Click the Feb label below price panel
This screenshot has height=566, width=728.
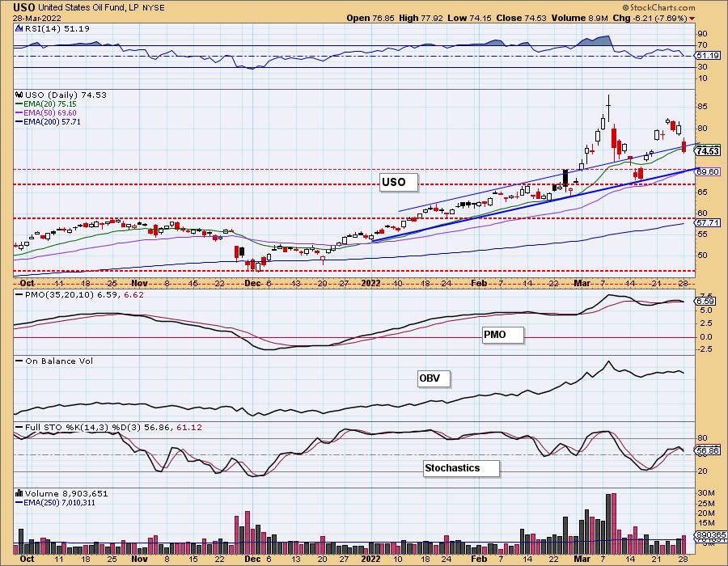click(x=479, y=283)
